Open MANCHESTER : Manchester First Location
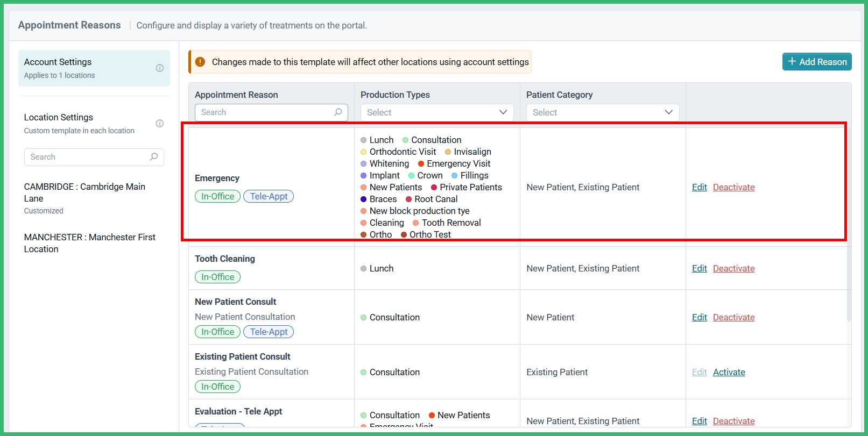Screen dimensions: 868x436 [x=89, y=243]
